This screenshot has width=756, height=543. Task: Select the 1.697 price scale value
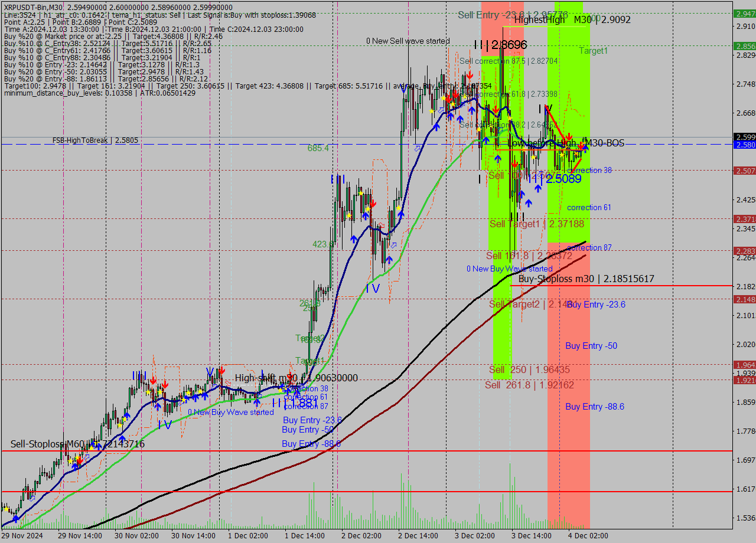[x=745, y=460]
